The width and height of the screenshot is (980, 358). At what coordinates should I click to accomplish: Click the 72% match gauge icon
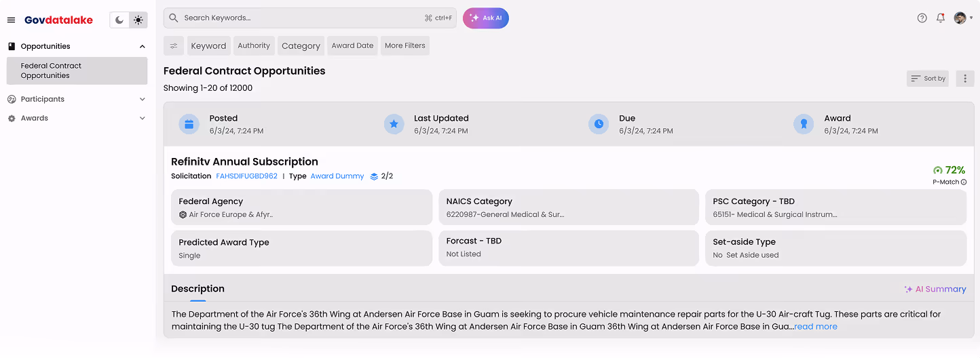point(938,170)
